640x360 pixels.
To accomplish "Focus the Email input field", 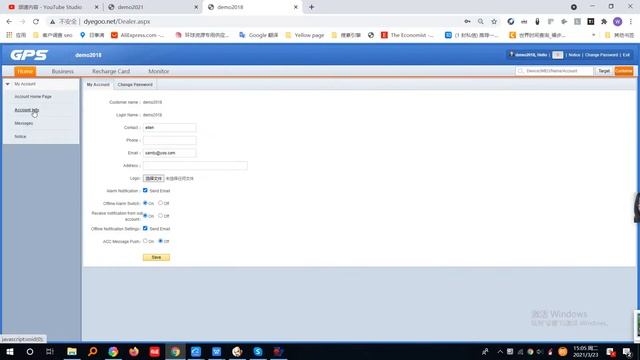I will click(x=169, y=153).
